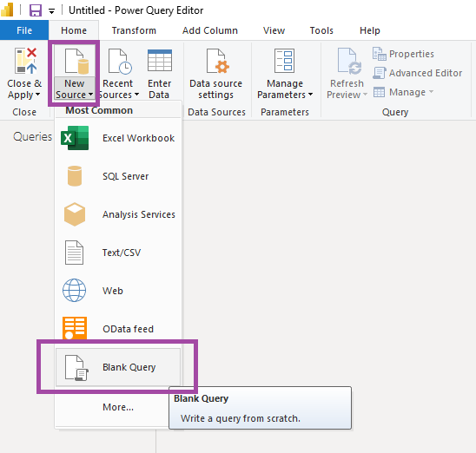
Task: Open the Advanced Editor icon
Action: point(380,73)
